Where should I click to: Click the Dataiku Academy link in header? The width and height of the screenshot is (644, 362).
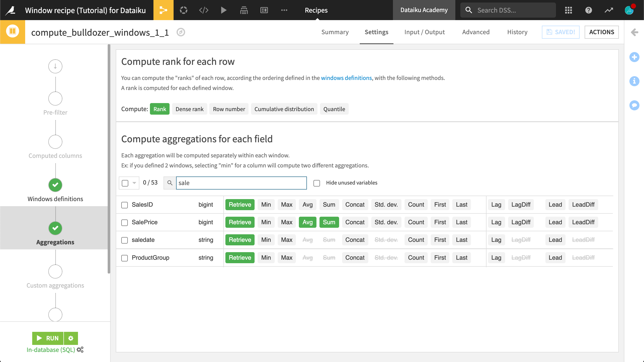pos(424,10)
